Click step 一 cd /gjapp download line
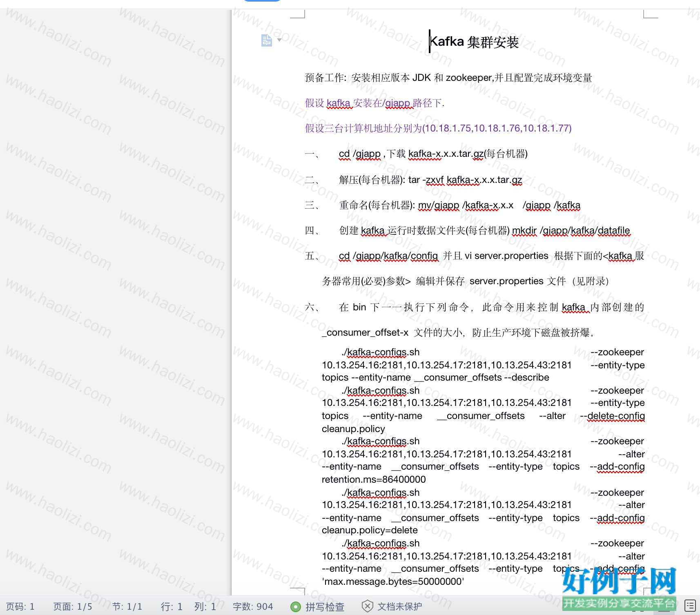The width and height of the screenshot is (700, 615). (x=416, y=154)
